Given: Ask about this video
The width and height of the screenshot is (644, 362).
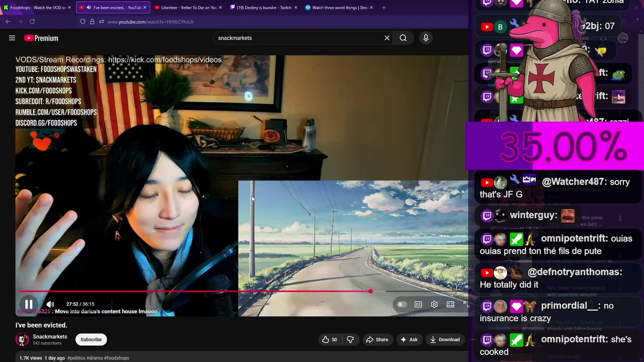Looking at the screenshot, I should [x=409, y=339].
